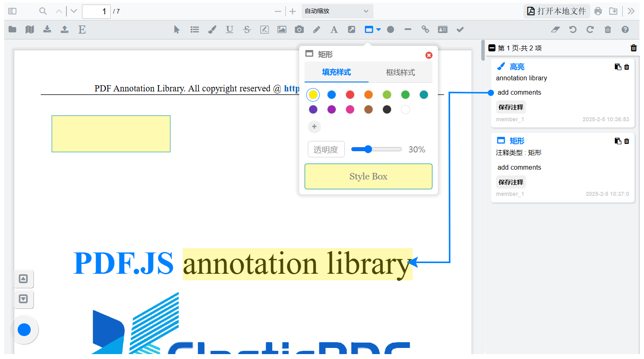The width and height of the screenshot is (644, 359).
Task: Pick the link annotation tool
Action: pos(425,30)
